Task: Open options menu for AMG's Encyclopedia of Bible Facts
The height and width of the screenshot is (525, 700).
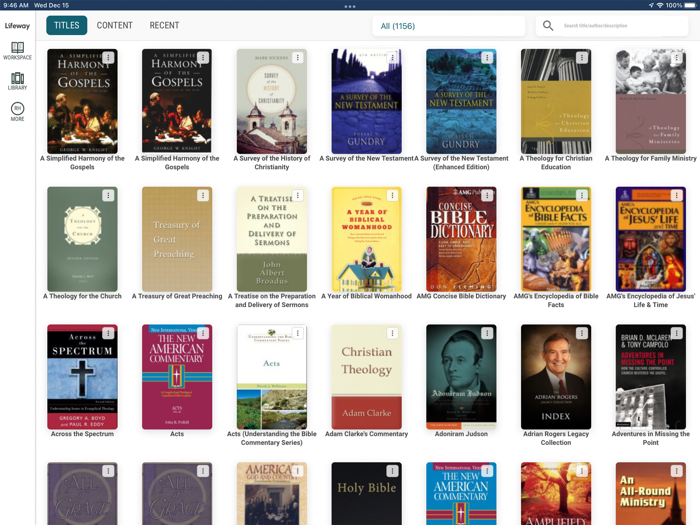Action: pos(582,195)
